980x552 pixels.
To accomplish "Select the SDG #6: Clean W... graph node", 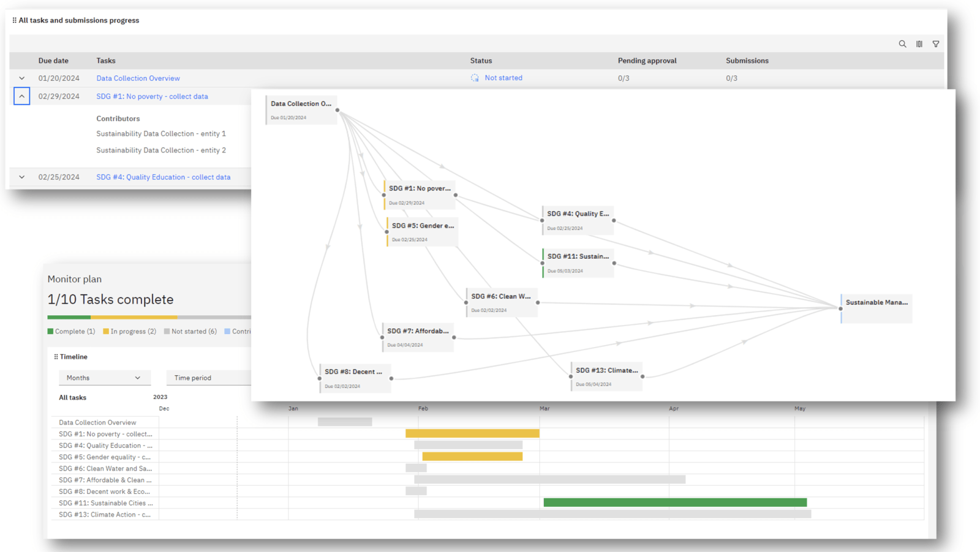I will 502,302.
